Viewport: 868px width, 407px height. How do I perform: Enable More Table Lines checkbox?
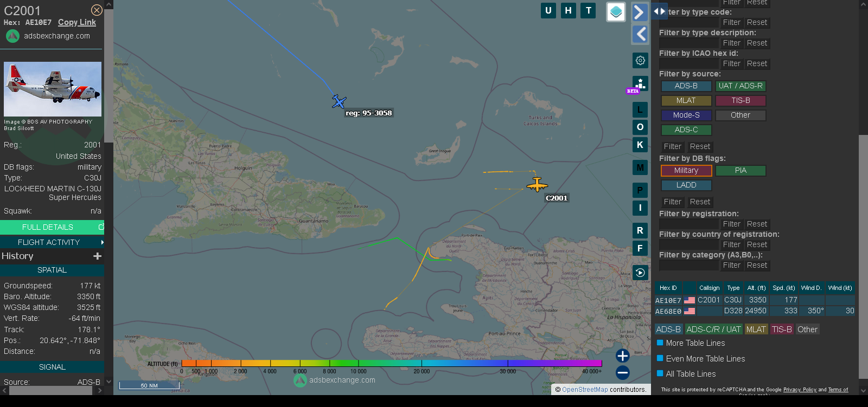(x=660, y=343)
